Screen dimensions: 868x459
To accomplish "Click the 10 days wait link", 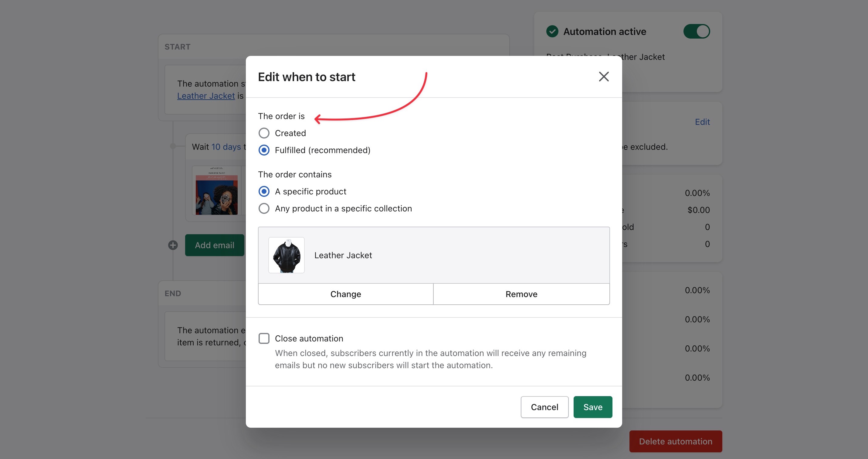I will tap(226, 147).
